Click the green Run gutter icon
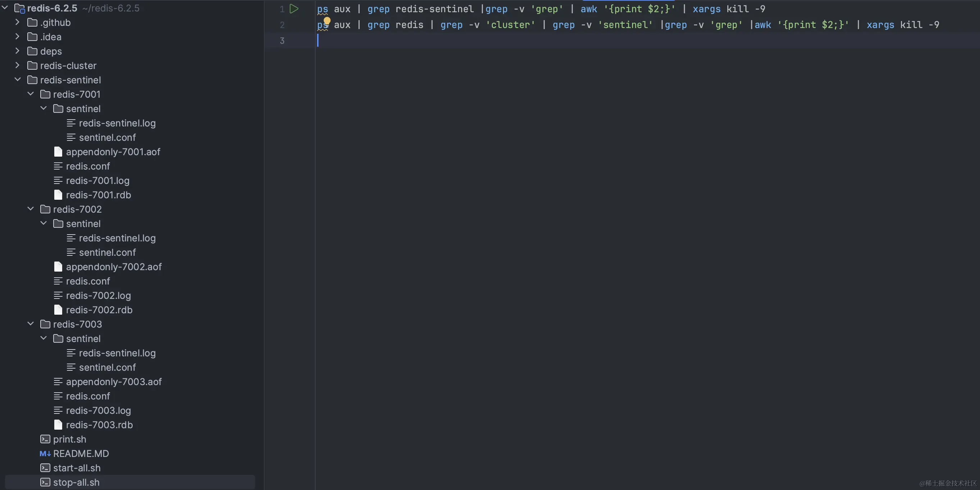Screen dimensions: 980x490 point(294,9)
